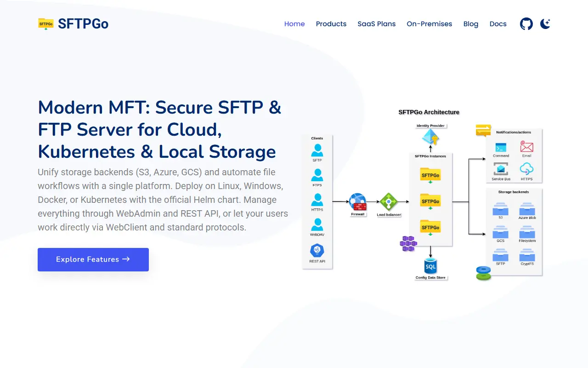This screenshot has width=588, height=368.
Task: Click the purple cluster cubes icon
Action: pyautogui.click(x=408, y=244)
